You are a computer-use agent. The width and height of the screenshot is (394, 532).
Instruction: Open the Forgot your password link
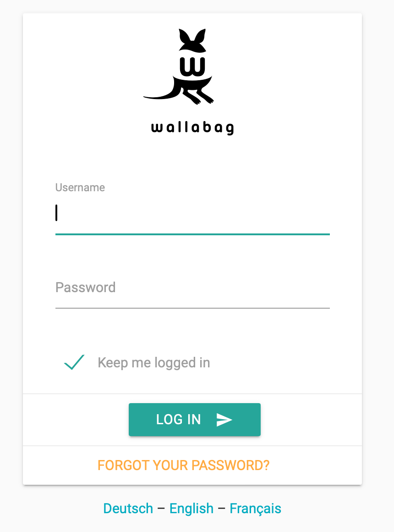[183, 465]
